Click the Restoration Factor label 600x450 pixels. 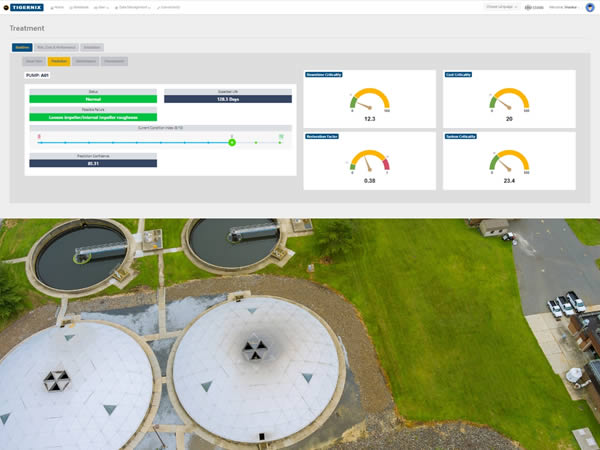322,136
